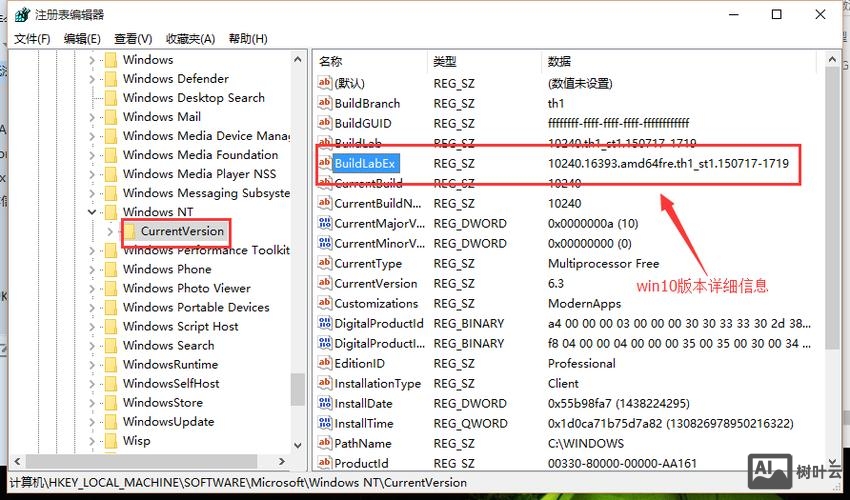This screenshot has height=500, width=850.
Task: Click the CurrentType string value icon
Action: 325,263
